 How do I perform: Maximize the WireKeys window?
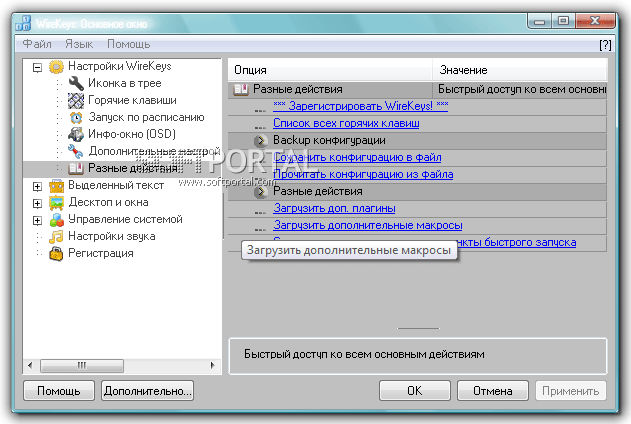[x=563, y=21]
